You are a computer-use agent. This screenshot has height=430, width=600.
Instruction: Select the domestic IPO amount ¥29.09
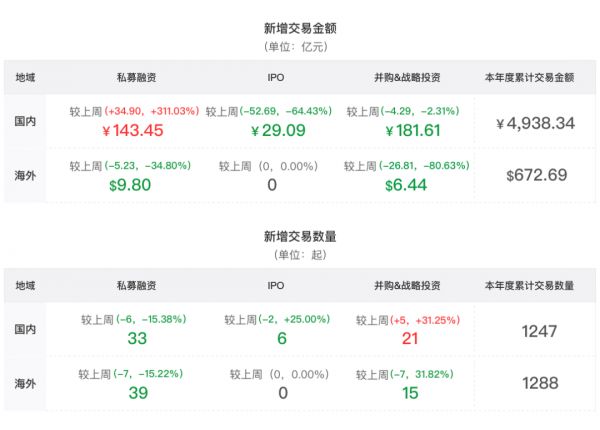(277, 130)
